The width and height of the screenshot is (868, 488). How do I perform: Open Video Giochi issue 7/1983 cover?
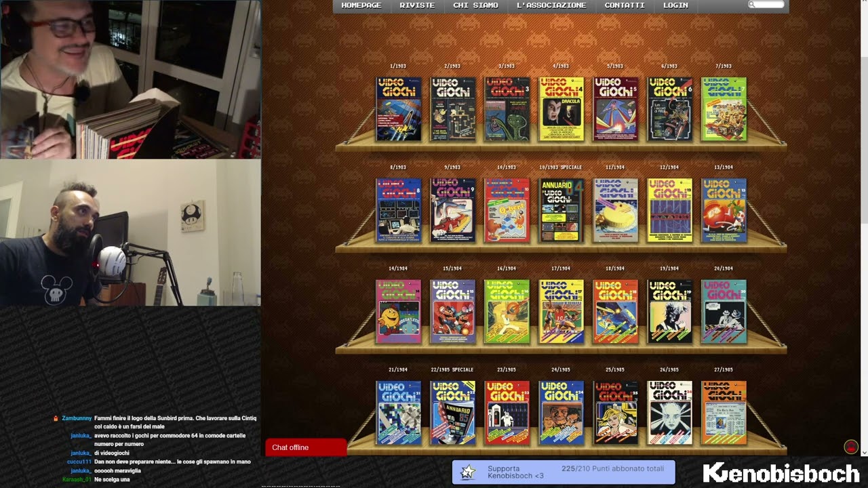click(724, 109)
